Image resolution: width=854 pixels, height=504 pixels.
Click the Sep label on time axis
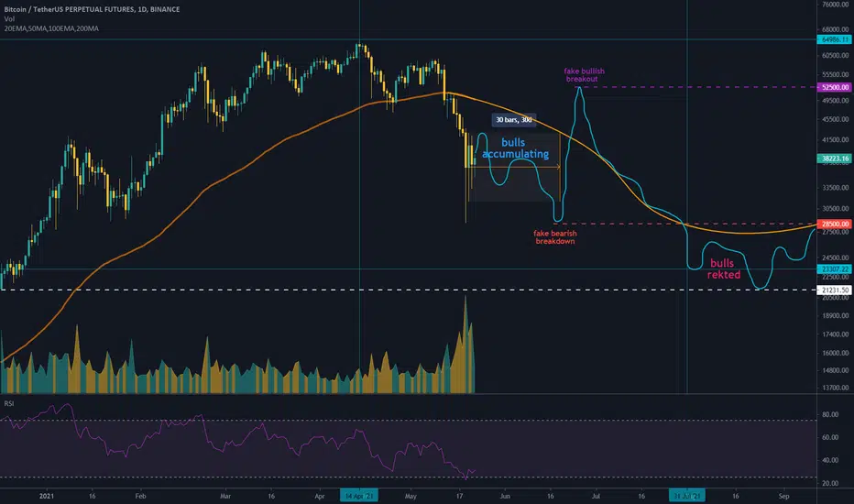[783, 497]
